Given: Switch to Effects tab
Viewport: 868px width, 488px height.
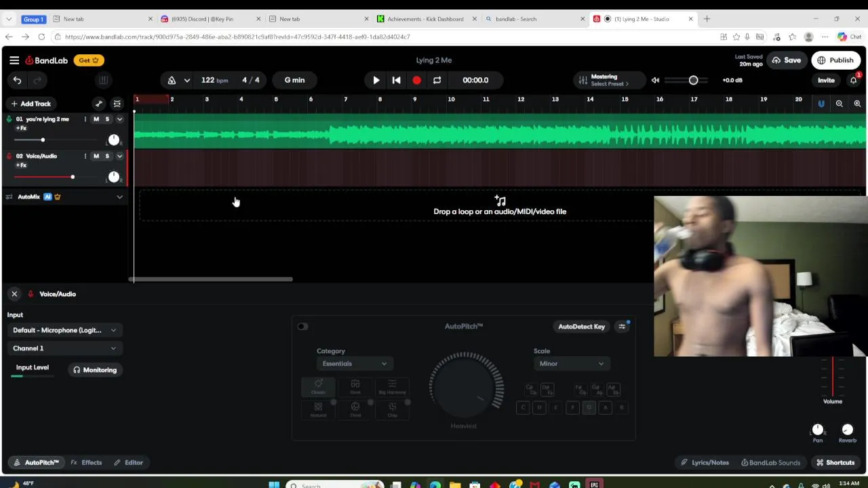Looking at the screenshot, I should [86, 463].
